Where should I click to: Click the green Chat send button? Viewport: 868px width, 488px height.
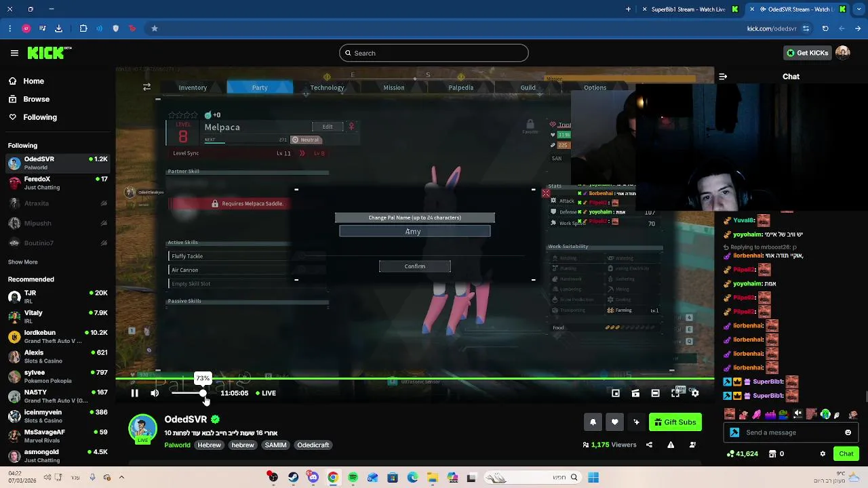point(846,454)
